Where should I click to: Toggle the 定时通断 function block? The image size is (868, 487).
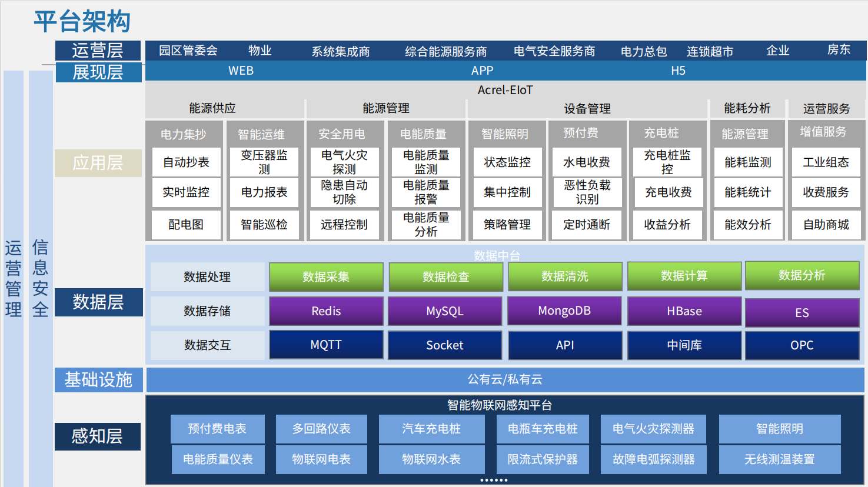tap(586, 225)
